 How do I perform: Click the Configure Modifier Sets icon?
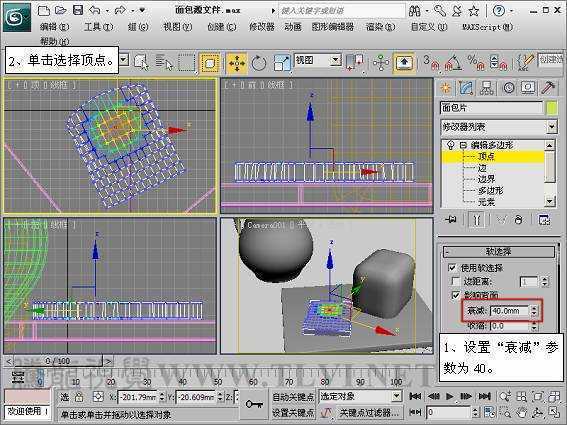click(544, 220)
